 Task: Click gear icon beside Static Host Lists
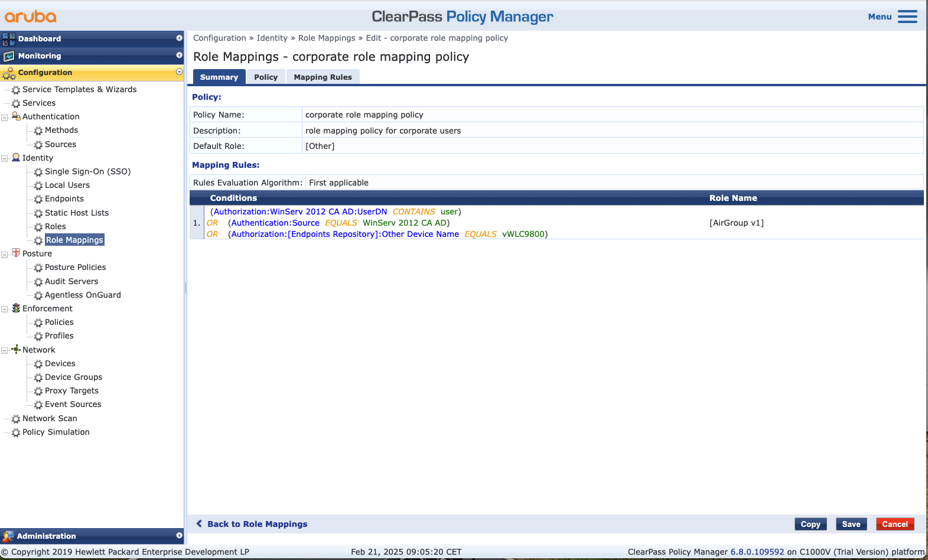pos(38,213)
